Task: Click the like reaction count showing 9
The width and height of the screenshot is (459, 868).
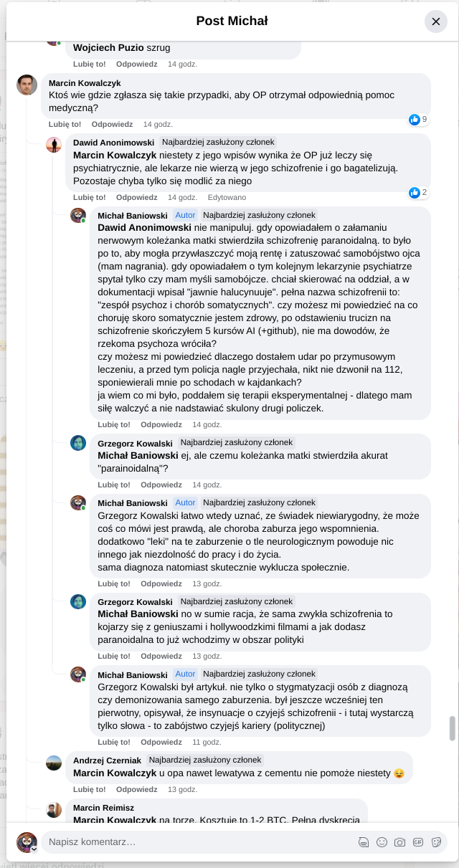Action: [x=418, y=120]
